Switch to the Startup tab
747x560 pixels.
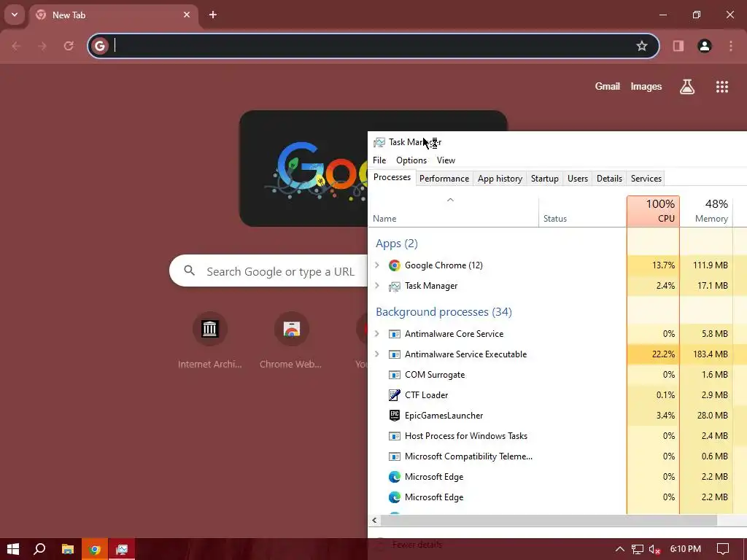tap(544, 179)
